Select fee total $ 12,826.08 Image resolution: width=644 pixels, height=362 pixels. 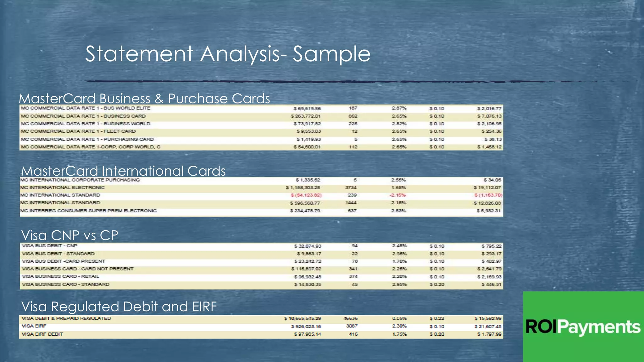(487, 203)
